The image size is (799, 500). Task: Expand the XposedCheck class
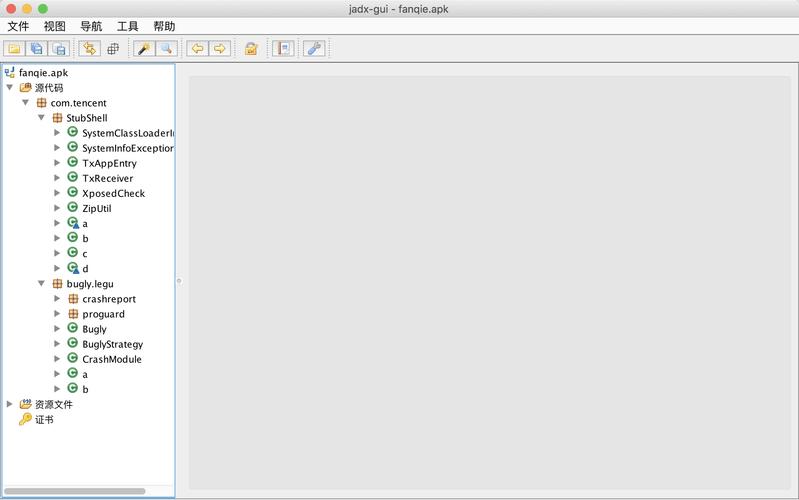[57, 193]
